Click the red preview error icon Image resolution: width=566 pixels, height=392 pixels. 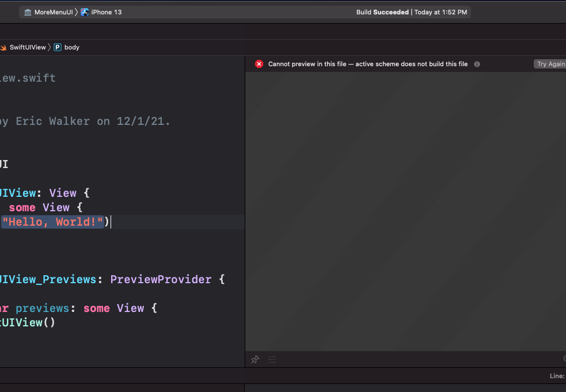click(x=259, y=64)
